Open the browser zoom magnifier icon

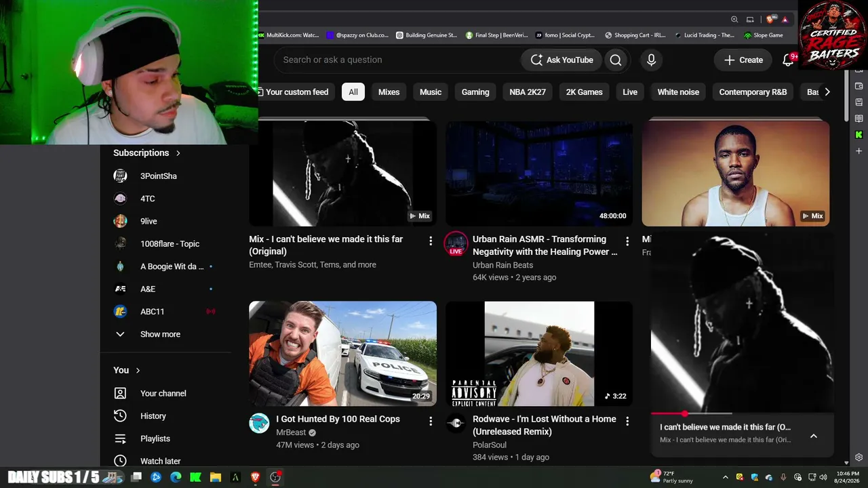click(x=734, y=20)
